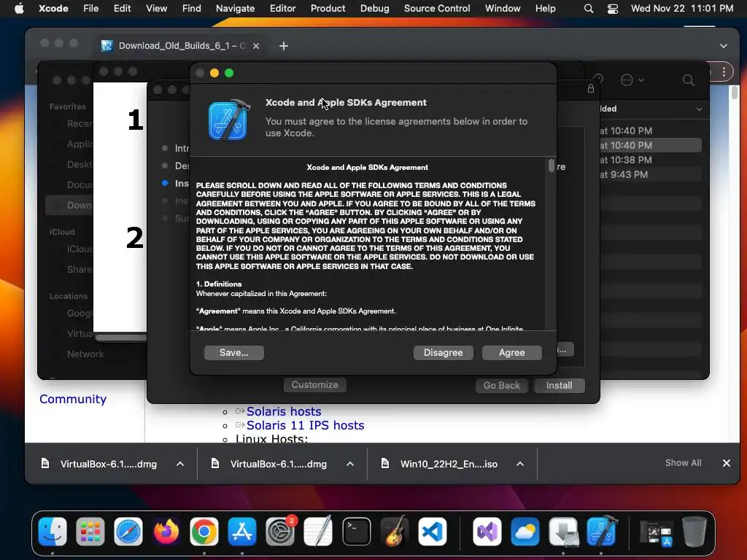This screenshot has height=560, width=747.
Task: Expand the tab list chevron in the browser
Action: pyautogui.click(x=723, y=46)
